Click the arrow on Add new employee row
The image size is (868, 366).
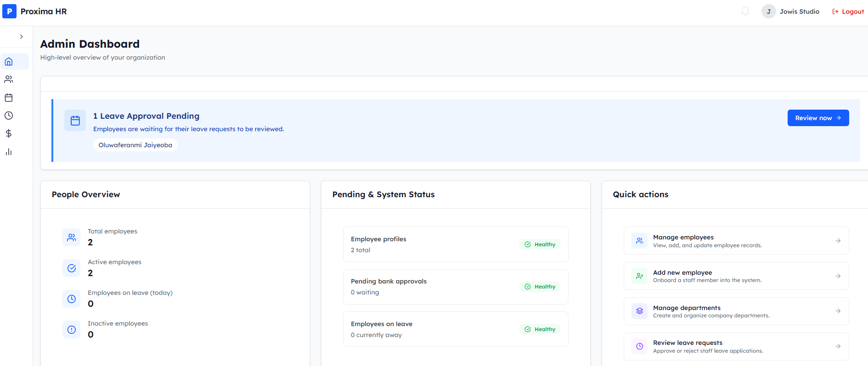[x=838, y=276]
